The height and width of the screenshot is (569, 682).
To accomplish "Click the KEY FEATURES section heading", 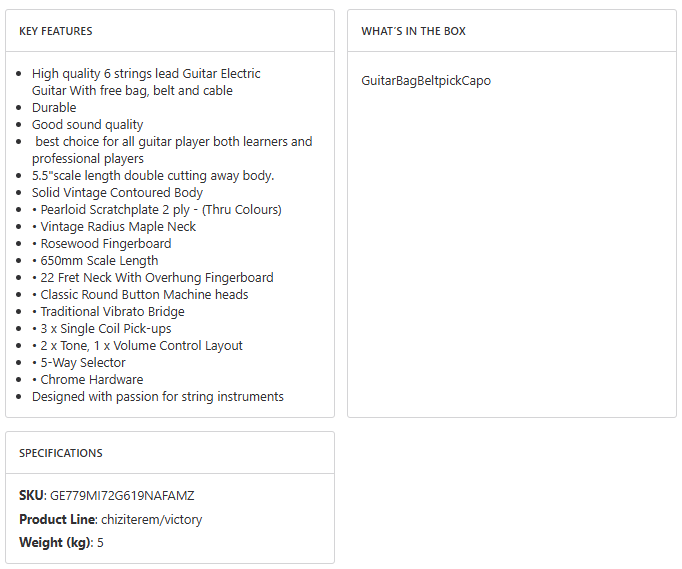I will tap(56, 31).
